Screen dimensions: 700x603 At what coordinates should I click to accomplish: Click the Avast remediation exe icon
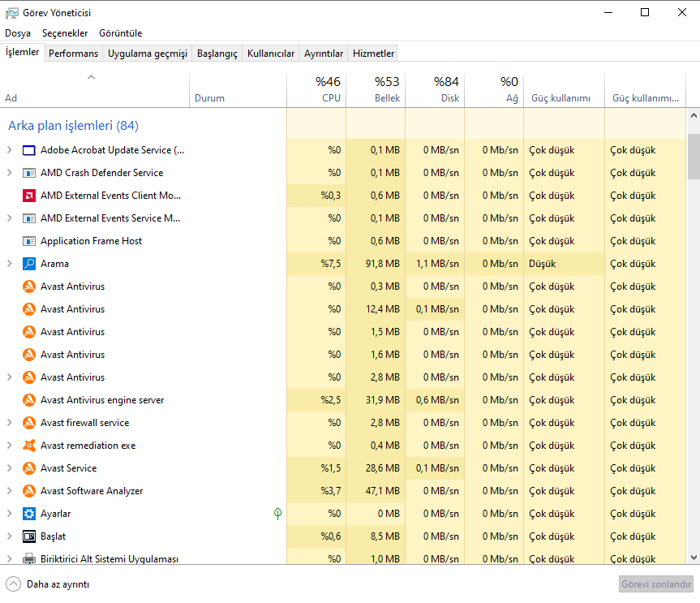pyautogui.click(x=29, y=446)
